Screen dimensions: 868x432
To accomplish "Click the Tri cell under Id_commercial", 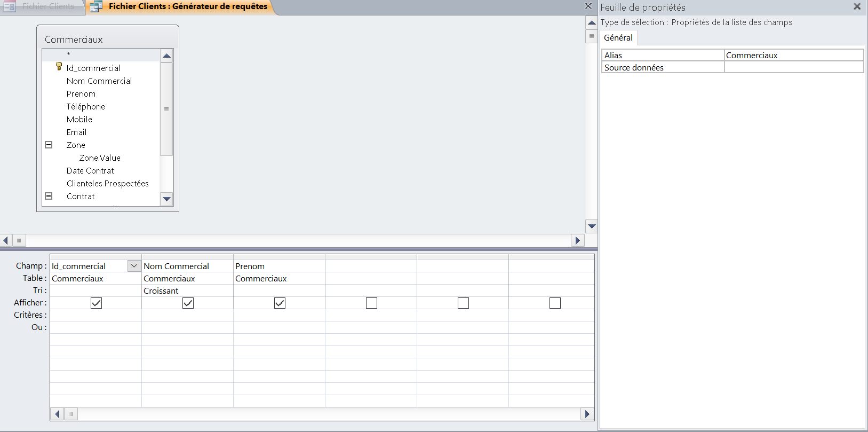I will point(95,290).
